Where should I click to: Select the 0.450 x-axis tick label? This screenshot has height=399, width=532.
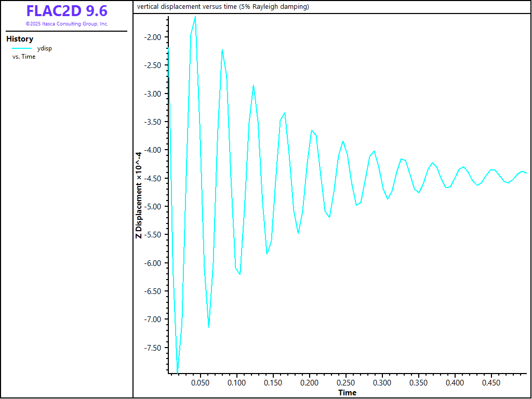point(491,383)
